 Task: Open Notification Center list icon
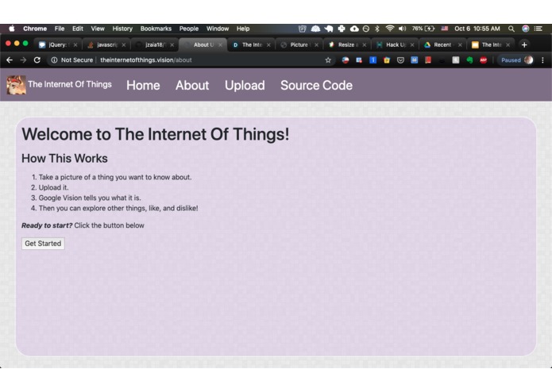[x=538, y=29]
